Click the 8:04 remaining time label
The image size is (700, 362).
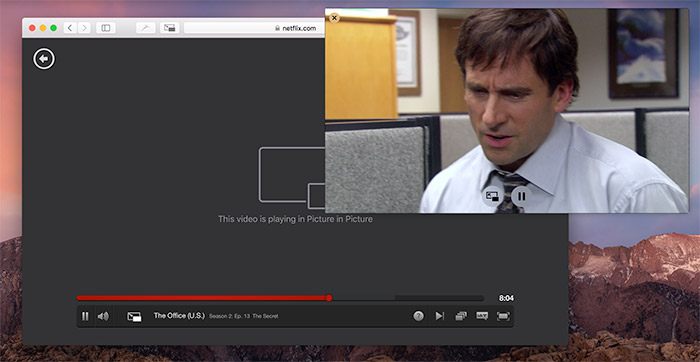coord(506,298)
